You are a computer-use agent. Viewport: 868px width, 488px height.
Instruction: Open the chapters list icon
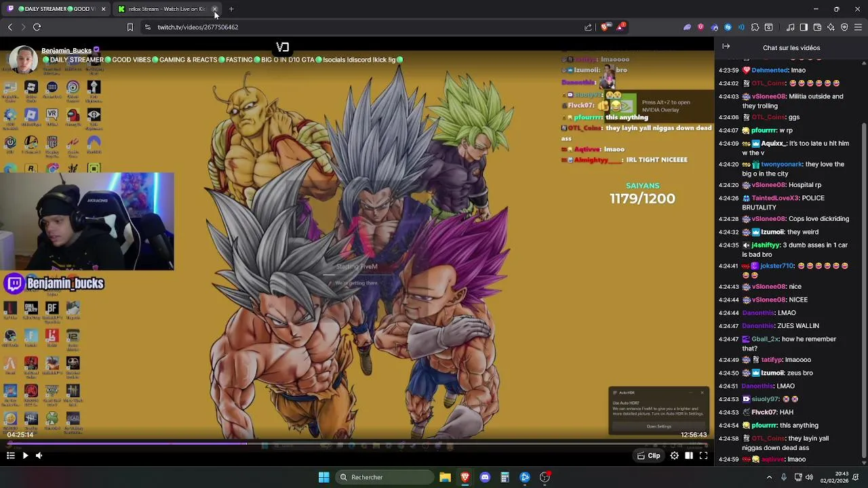point(11,456)
